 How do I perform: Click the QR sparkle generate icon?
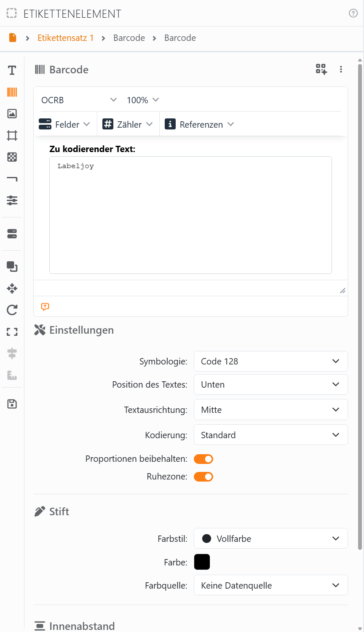[321, 69]
